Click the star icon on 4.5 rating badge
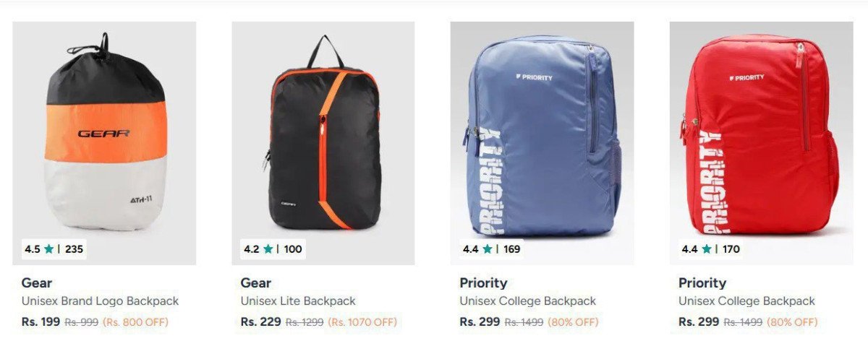This screenshot has height=346, width=868. tap(49, 249)
